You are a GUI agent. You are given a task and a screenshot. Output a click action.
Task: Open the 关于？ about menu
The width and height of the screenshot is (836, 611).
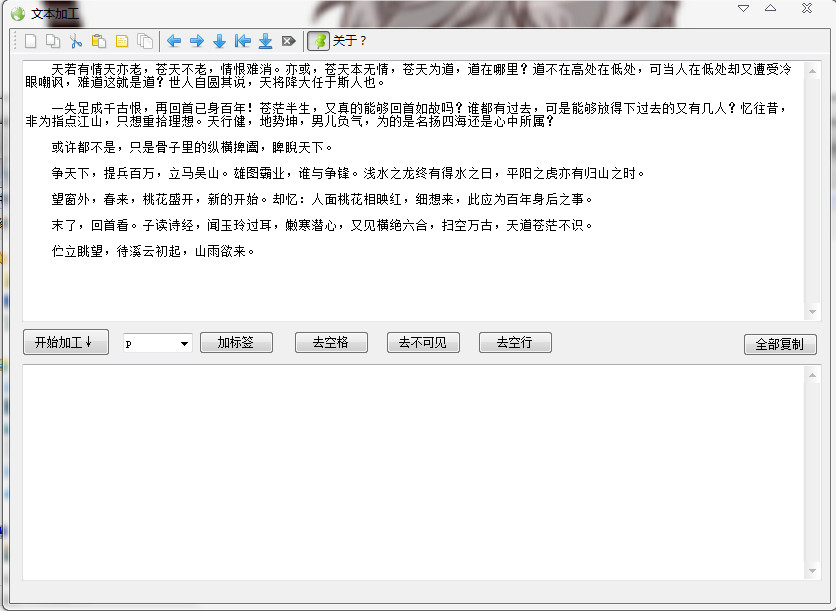348,41
